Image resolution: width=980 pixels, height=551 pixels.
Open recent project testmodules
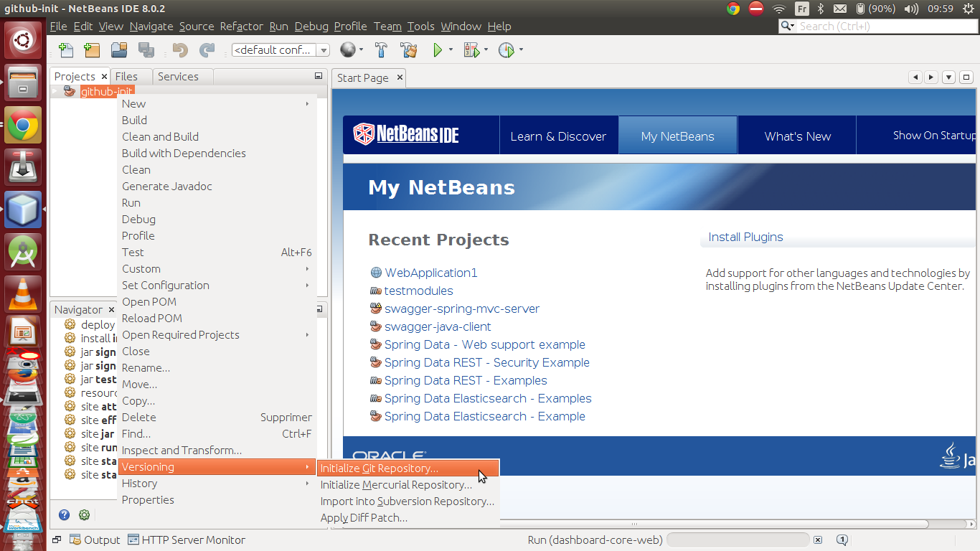(418, 291)
